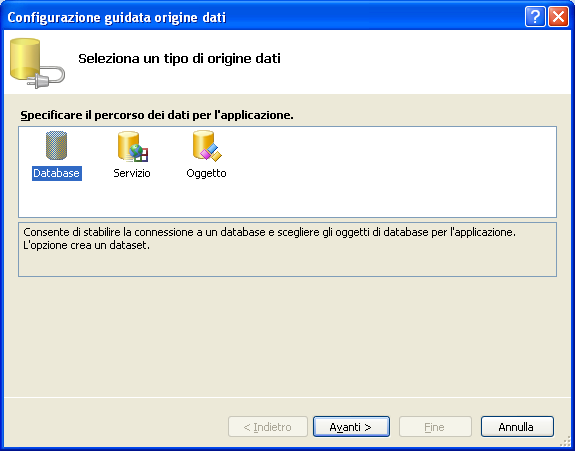Close the wizard with the red X
This screenshot has width=575, height=451.
pos(558,17)
